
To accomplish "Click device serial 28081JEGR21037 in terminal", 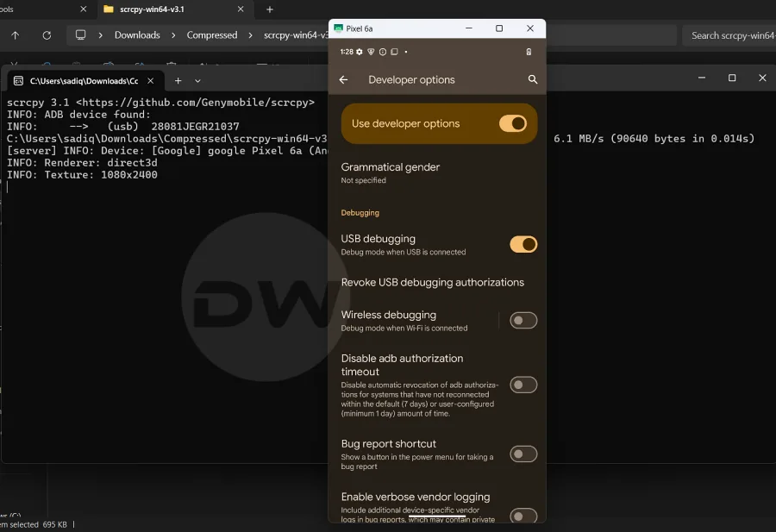I will tap(195, 127).
